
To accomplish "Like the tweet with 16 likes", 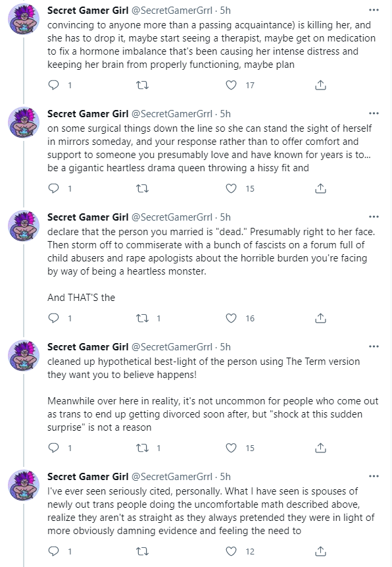I will coord(232,318).
